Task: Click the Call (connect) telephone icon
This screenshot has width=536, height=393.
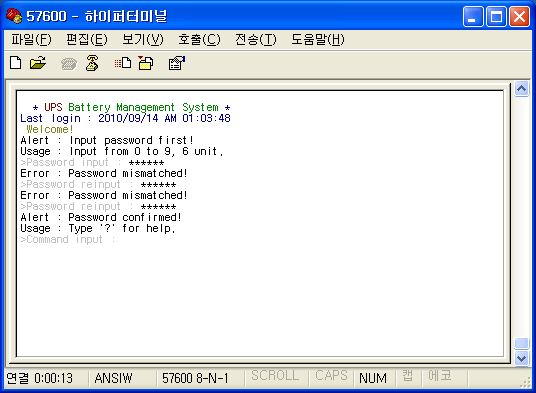Action: point(69,64)
